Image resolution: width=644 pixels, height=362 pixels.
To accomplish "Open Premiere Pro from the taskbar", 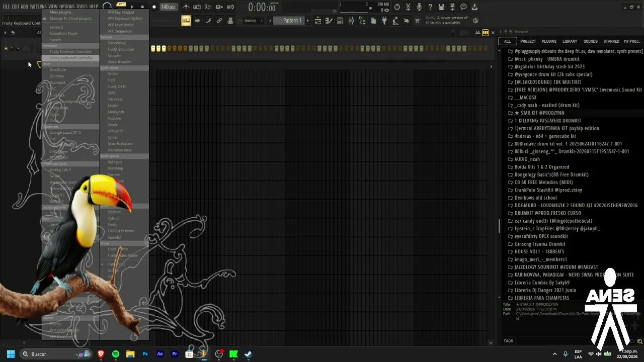I will point(175,354).
